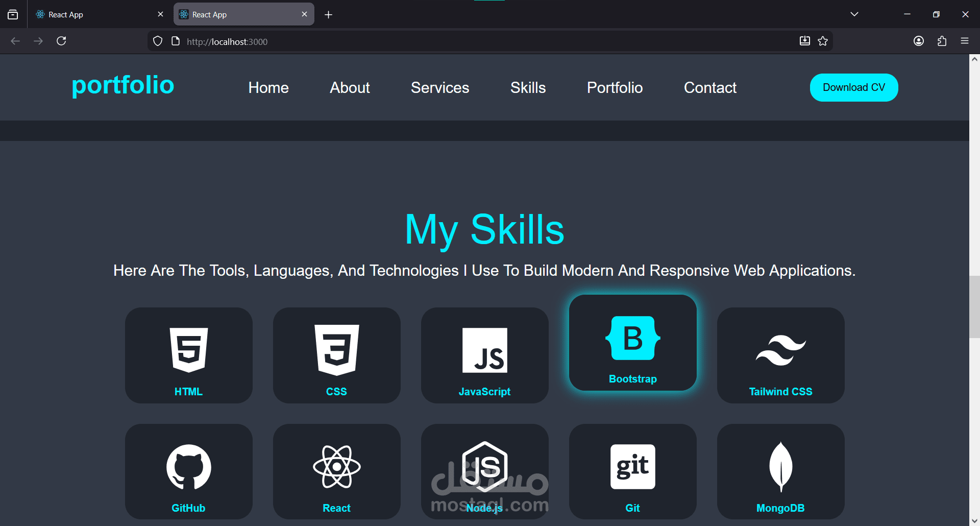Close the first React App tab

pos(161,14)
